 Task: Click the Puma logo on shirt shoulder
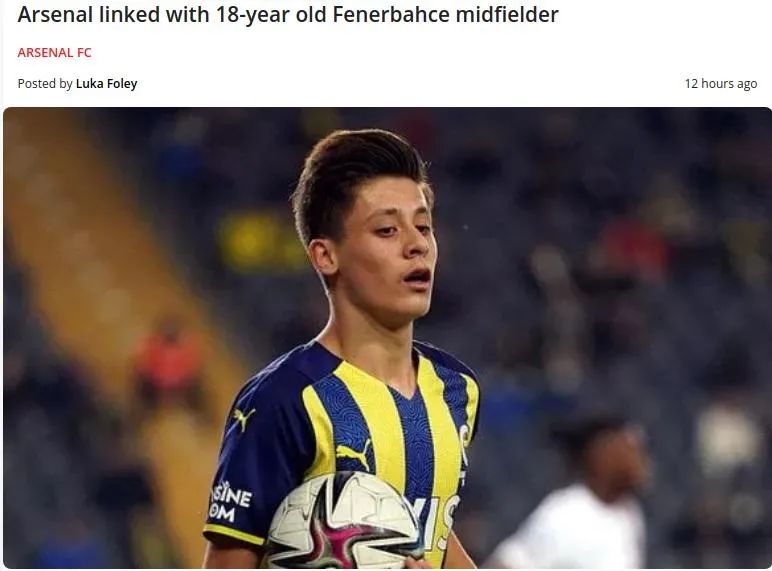244,418
